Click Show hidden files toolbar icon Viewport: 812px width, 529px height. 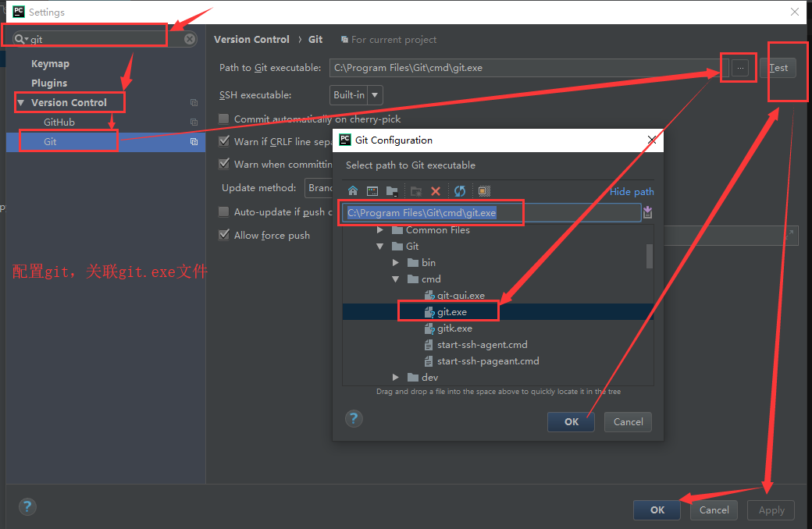point(483,191)
